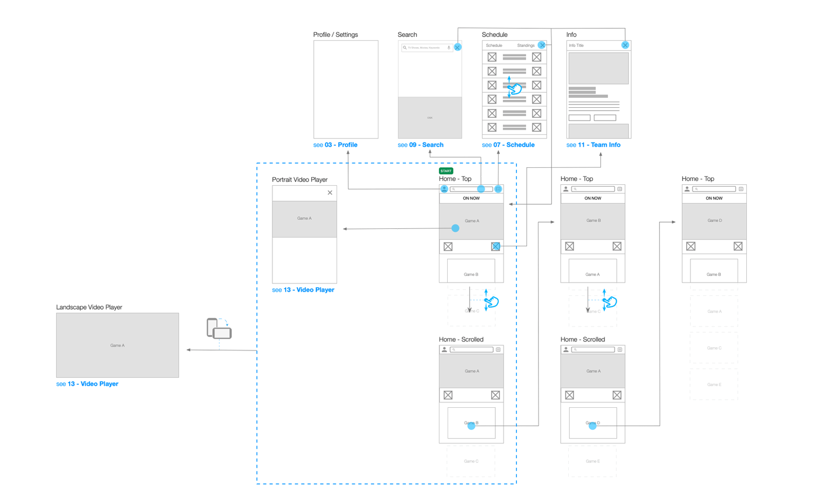Click the OSK keyboard area on the Search screen

[x=430, y=118]
